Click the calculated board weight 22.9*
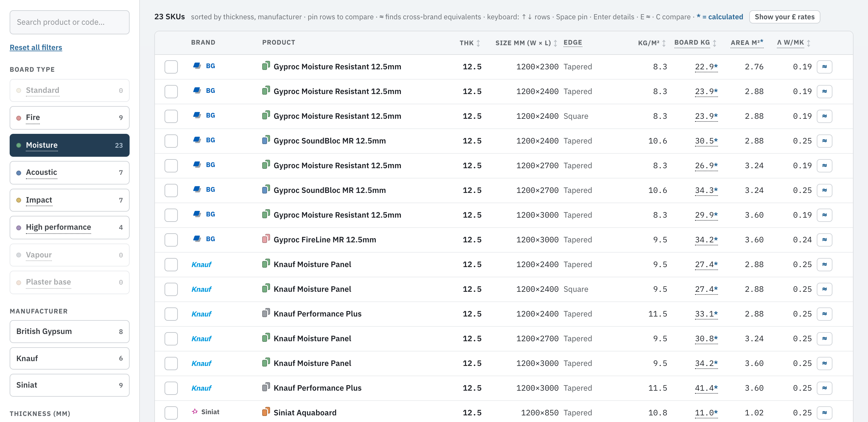 click(706, 67)
